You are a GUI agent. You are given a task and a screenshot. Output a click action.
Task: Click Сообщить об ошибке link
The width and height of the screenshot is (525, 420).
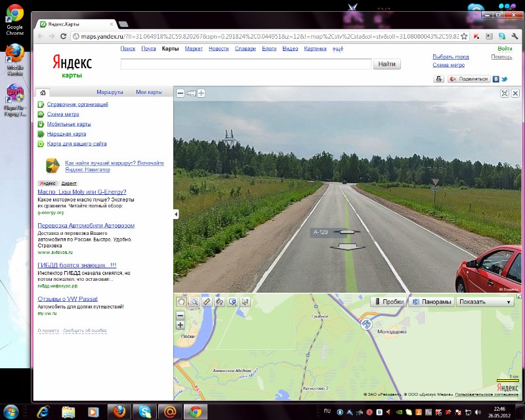(85, 331)
